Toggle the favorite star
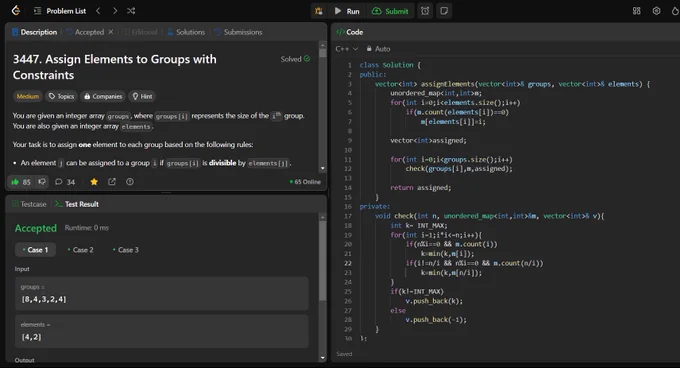Viewport: 680px width, 368px height. point(94,182)
